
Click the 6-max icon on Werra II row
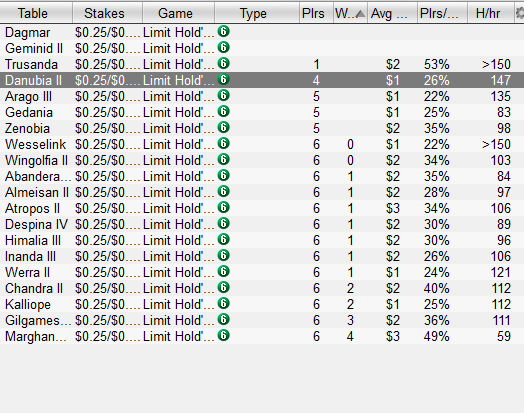pos(223,272)
